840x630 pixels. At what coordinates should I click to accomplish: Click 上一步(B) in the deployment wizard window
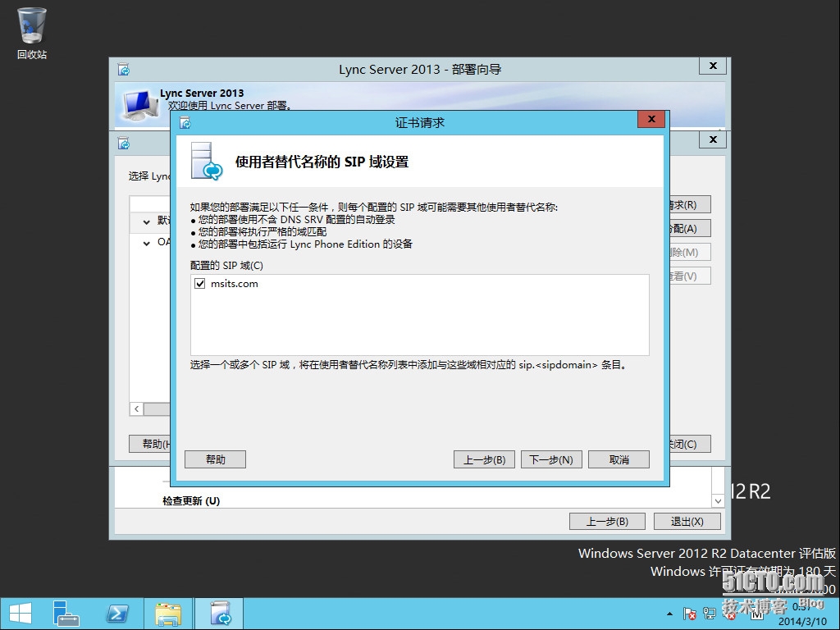[x=607, y=521]
